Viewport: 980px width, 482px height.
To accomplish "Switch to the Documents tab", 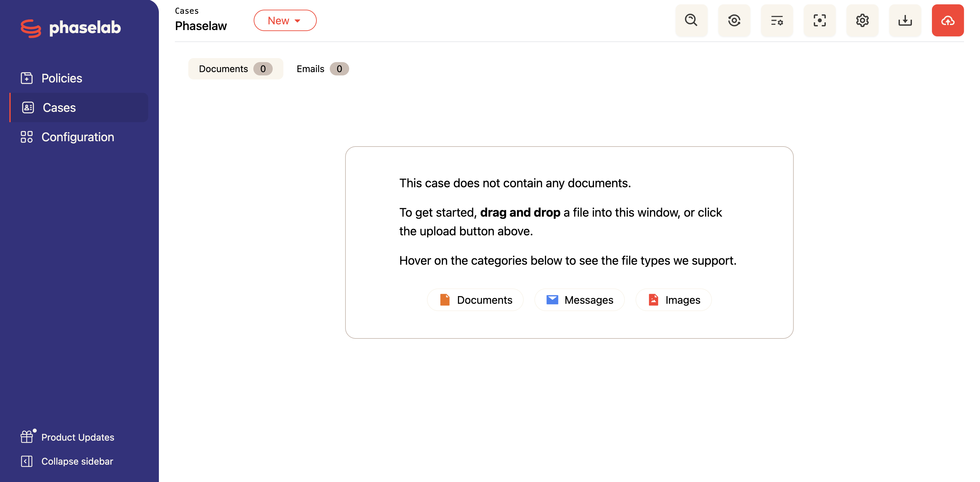I will point(236,69).
